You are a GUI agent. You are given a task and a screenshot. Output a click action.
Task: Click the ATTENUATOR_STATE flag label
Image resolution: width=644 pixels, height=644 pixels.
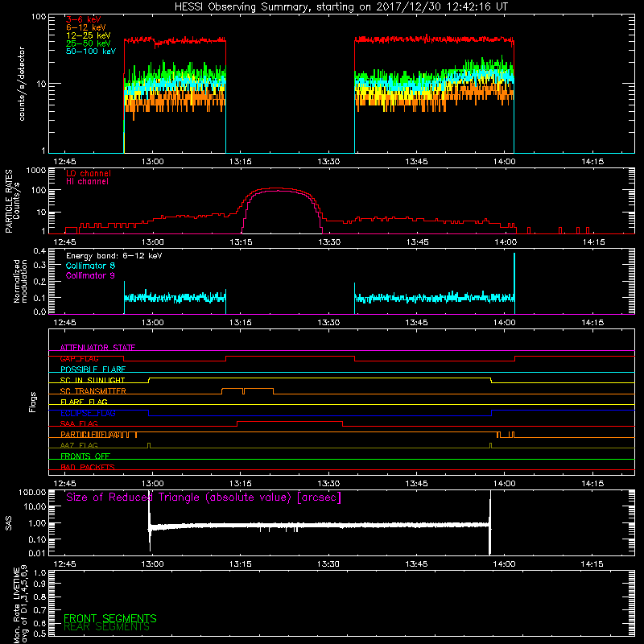click(x=97, y=348)
